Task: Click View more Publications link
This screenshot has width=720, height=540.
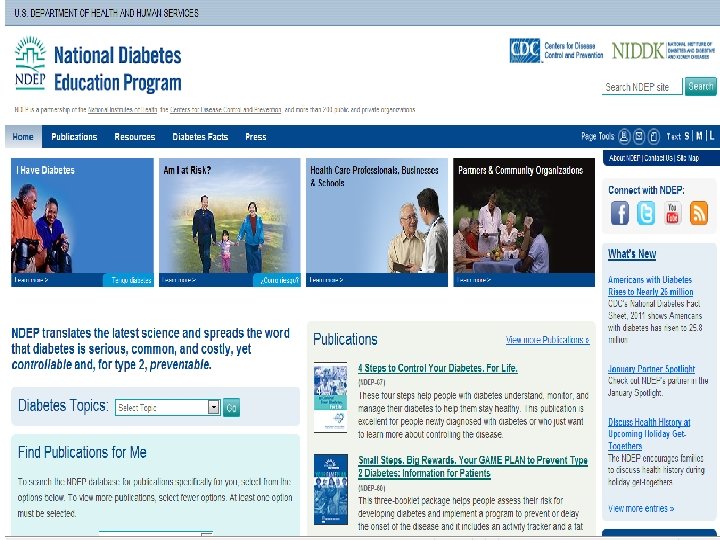Action: coord(547,340)
